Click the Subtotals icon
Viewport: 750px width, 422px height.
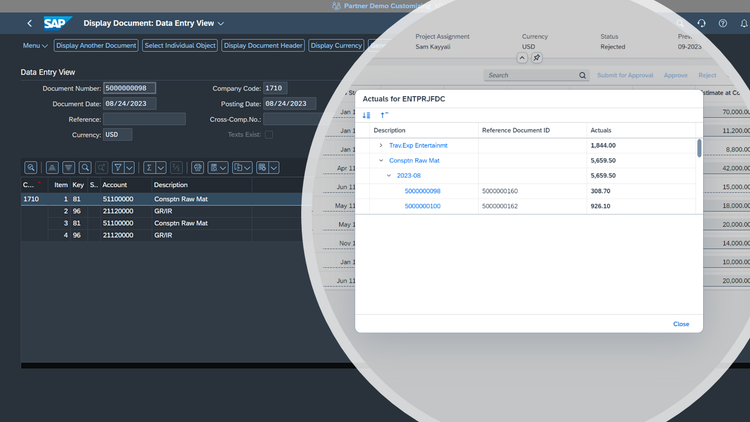tap(176, 167)
